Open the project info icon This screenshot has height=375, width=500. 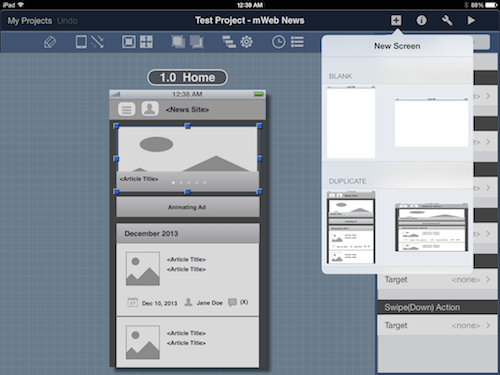(x=421, y=21)
